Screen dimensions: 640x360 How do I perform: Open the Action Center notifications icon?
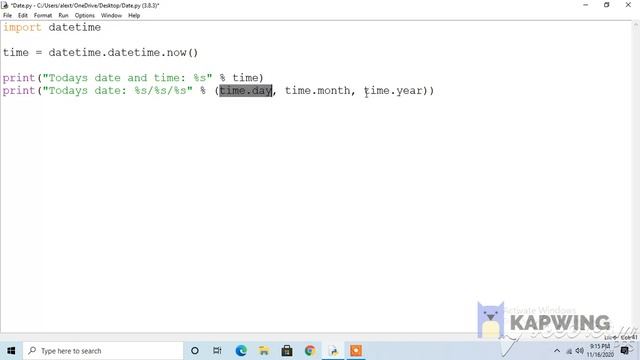click(x=624, y=351)
